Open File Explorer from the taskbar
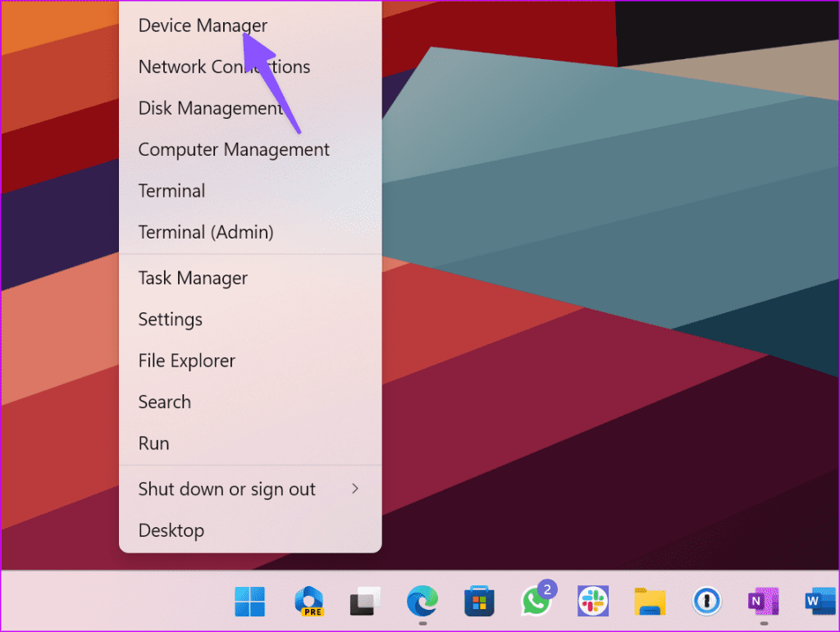This screenshot has height=632, width=840. 650,601
